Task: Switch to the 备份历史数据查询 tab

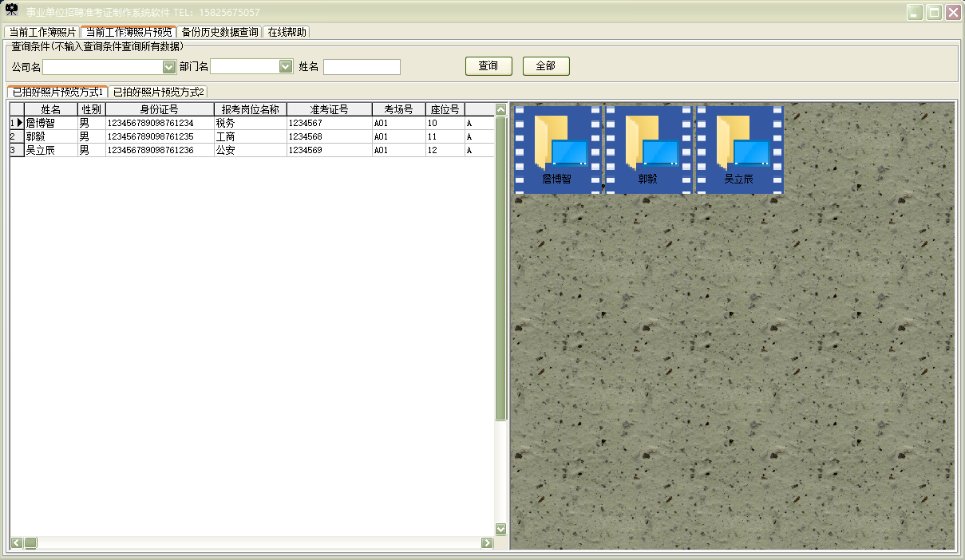Action: coord(219,33)
